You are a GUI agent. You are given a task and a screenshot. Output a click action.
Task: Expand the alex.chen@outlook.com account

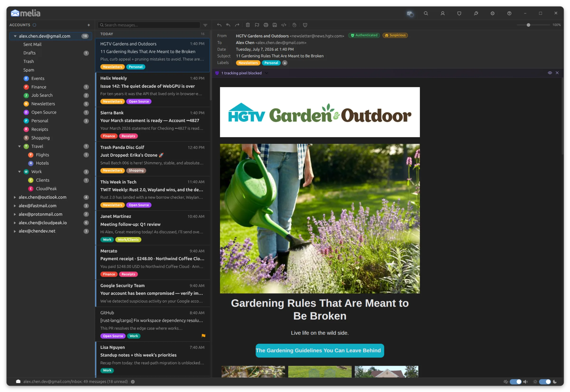click(x=15, y=197)
